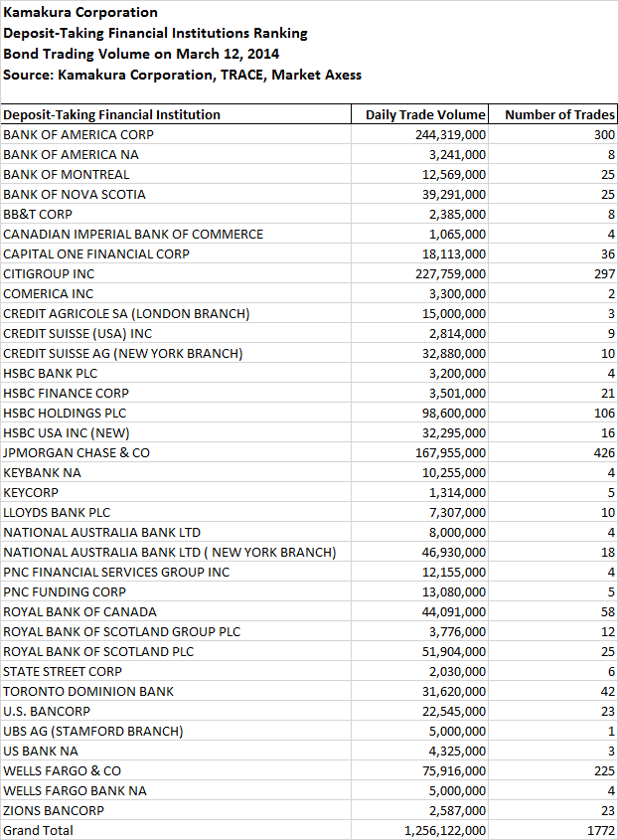Select the BANK OF MONTREAL cell

click(x=176, y=174)
